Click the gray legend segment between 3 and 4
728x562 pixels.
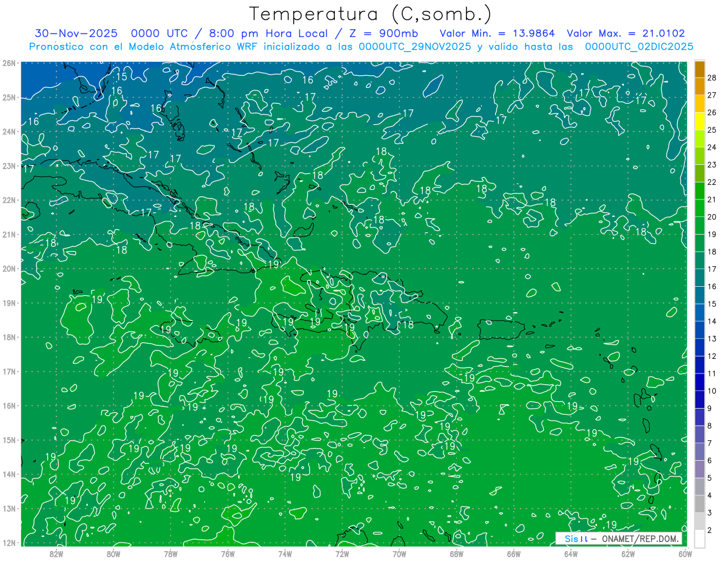[699, 504]
